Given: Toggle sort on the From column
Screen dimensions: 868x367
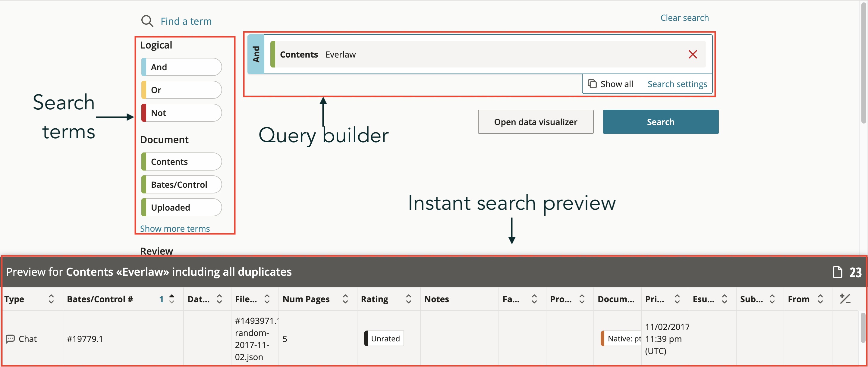Looking at the screenshot, I should 820,299.
